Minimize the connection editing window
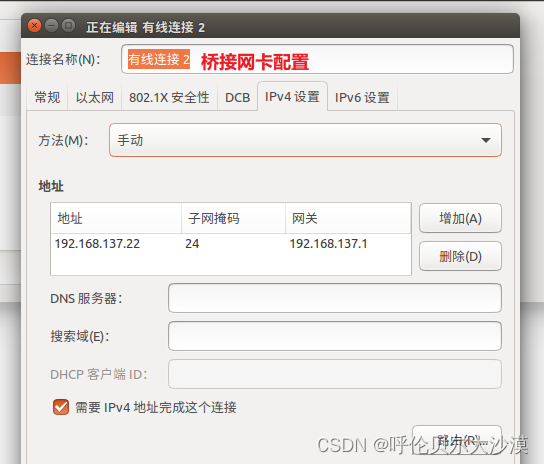The width and height of the screenshot is (544, 464). pos(51,26)
